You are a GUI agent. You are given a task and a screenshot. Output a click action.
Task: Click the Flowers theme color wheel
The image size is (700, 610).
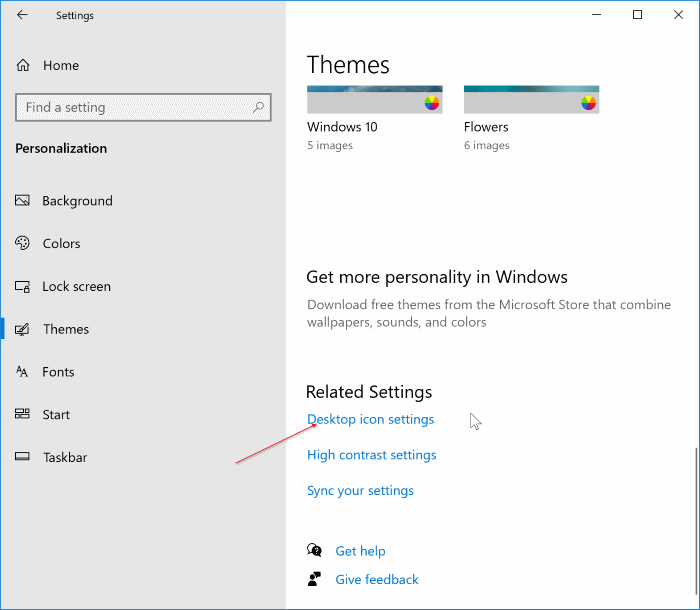click(588, 103)
